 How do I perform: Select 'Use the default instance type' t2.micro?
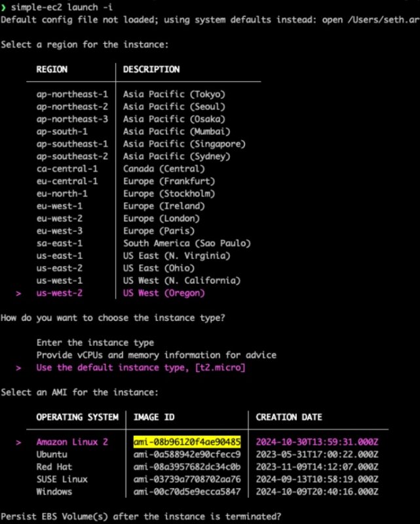pyautogui.click(x=140, y=368)
